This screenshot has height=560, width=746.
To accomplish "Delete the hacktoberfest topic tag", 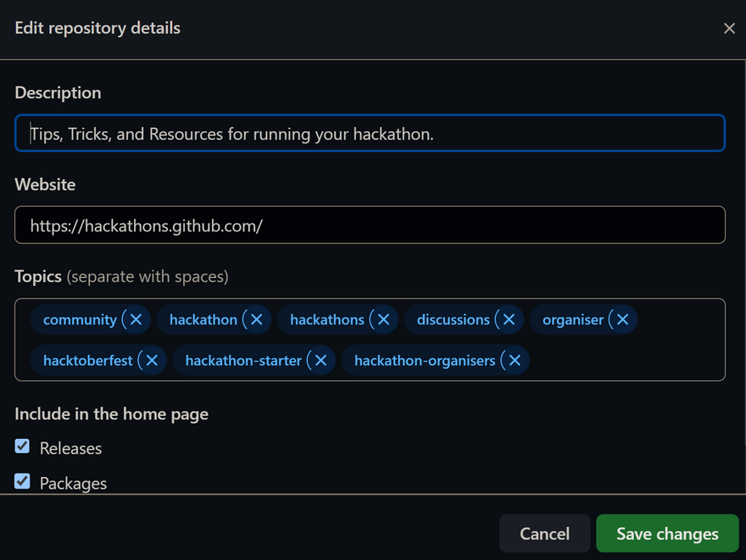I will click(152, 360).
